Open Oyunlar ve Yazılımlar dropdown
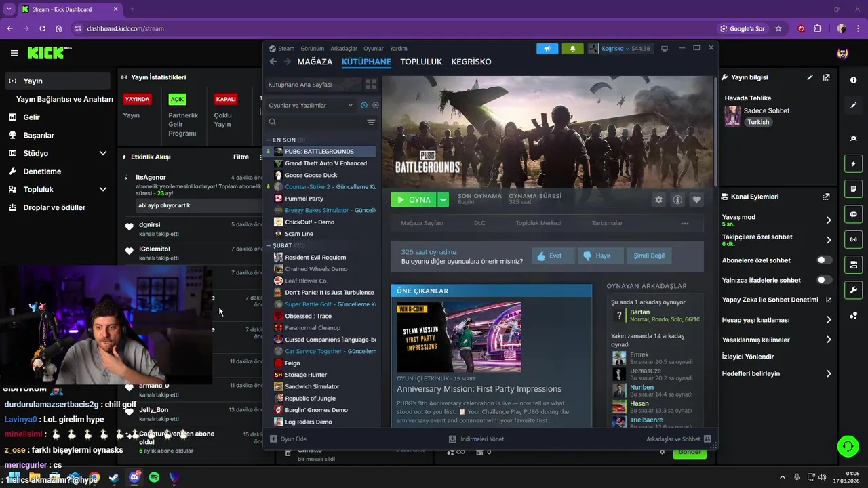The height and width of the screenshot is (488, 868). [x=311, y=105]
